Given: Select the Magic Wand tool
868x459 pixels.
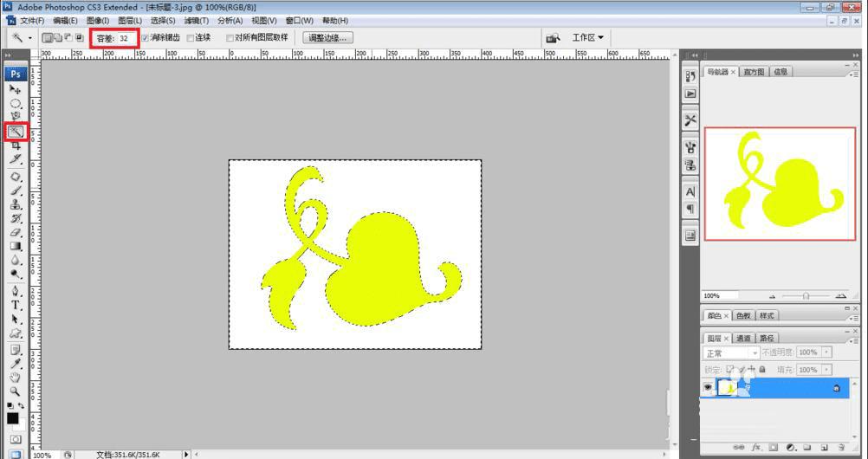Looking at the screenshot, I should (x=15, y=132).
